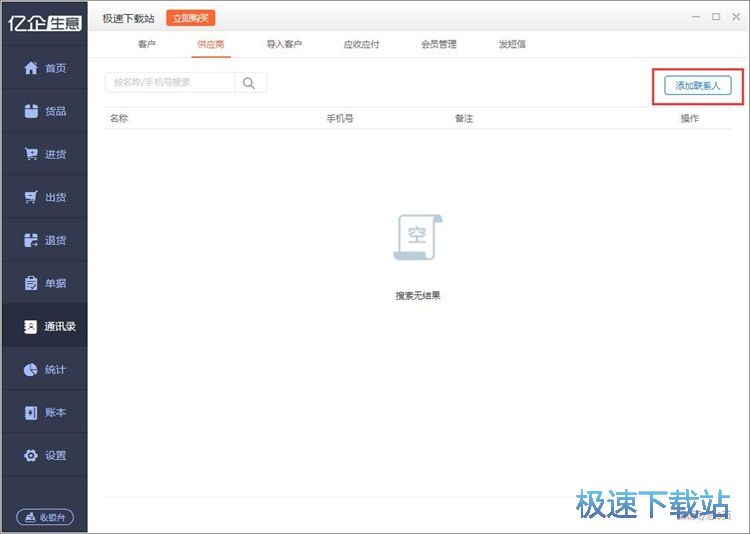Open the 进货 purchase cart icon
750x534 pixels.
click(31, 154)
